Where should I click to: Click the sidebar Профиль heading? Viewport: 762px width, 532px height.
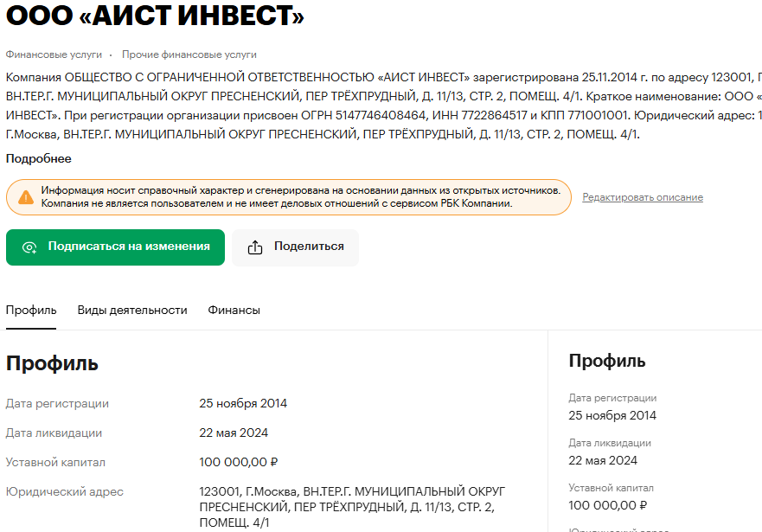pyautogui.click(x=607, y=361)
